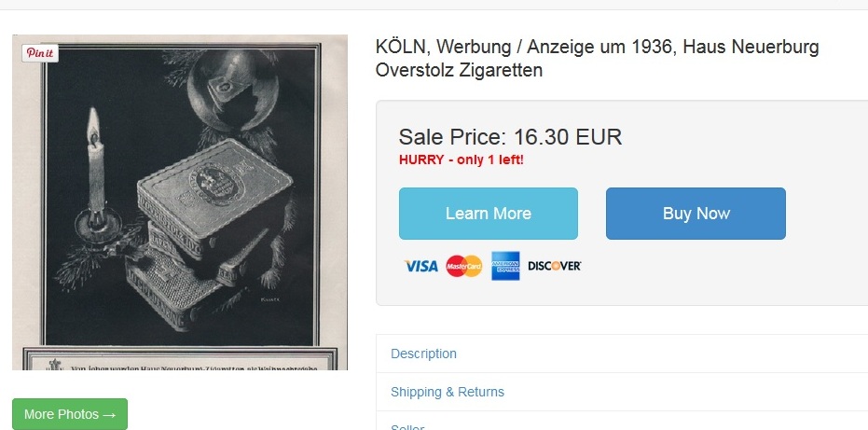Click the top cigarette tin in picture
This screenshot has width=868, height=430.
coord(214,195)
